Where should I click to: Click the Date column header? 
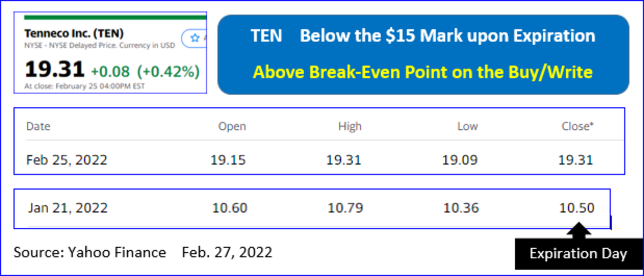[x=38, y=127]
